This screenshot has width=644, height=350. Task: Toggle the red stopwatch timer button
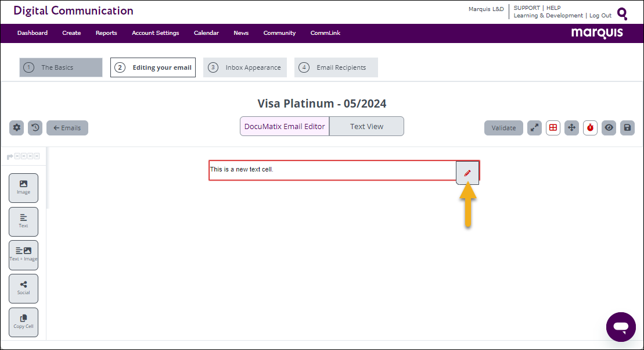coord(591,128)
